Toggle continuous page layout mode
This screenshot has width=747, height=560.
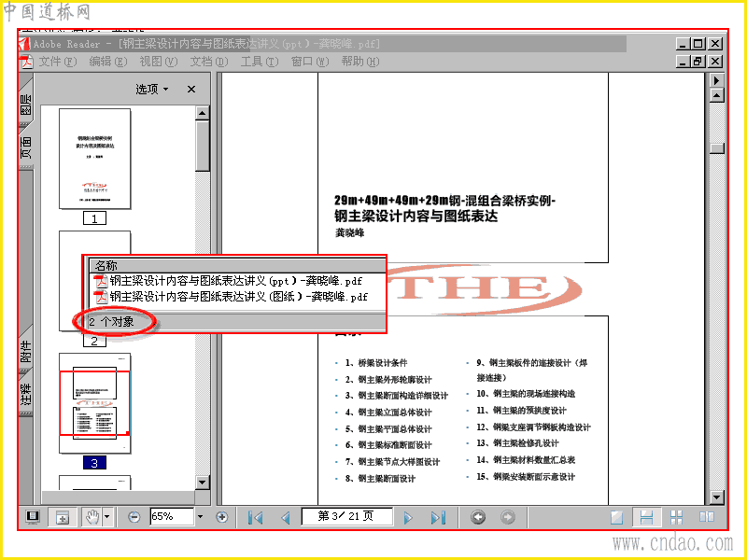(646, 517)
